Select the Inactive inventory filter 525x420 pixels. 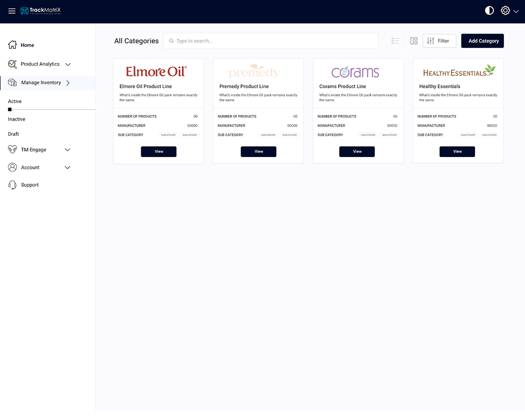[16, 119]
